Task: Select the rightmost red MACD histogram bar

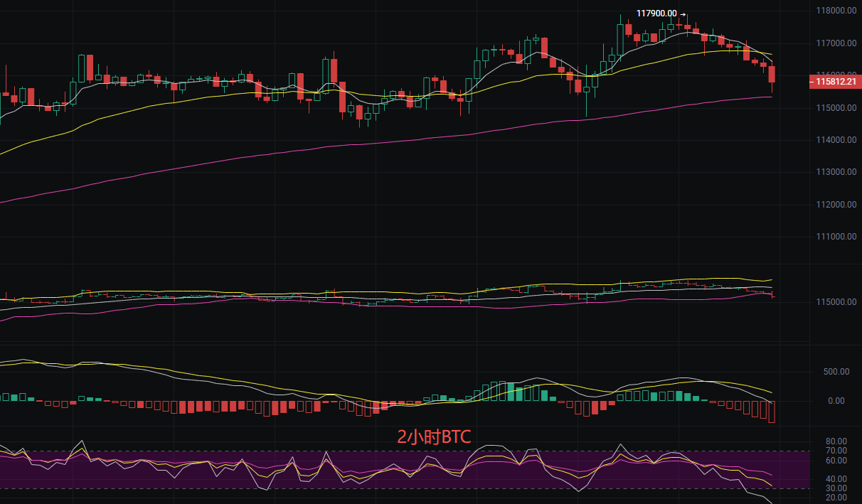Action: tap(772, 412)
